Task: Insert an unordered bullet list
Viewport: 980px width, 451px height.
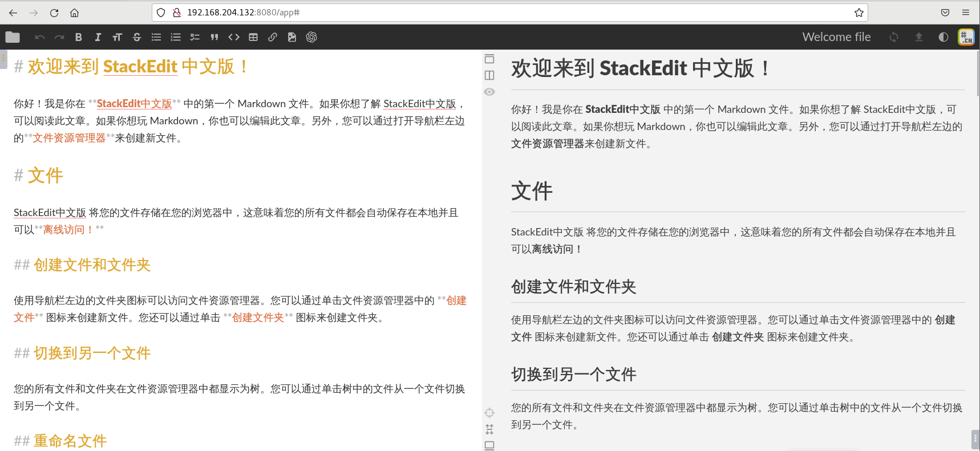Action: [156, 37]
